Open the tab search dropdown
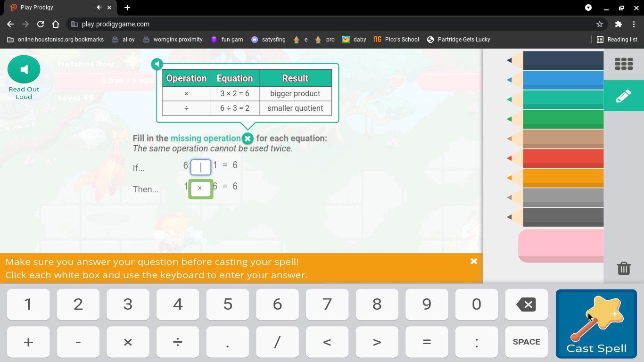Viewport: 644px width, 362px height. [588, 8]
